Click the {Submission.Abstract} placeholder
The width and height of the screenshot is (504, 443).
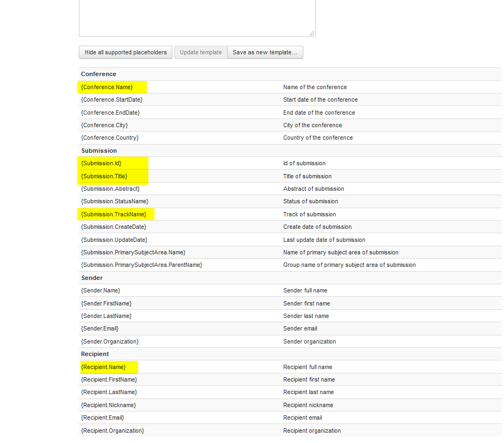tap(110, 189)
